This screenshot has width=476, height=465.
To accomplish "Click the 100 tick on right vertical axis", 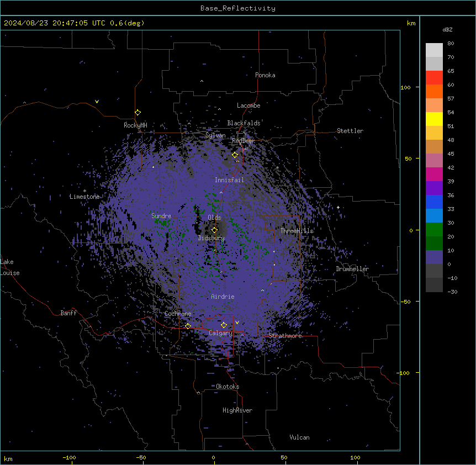I will 405,87.
